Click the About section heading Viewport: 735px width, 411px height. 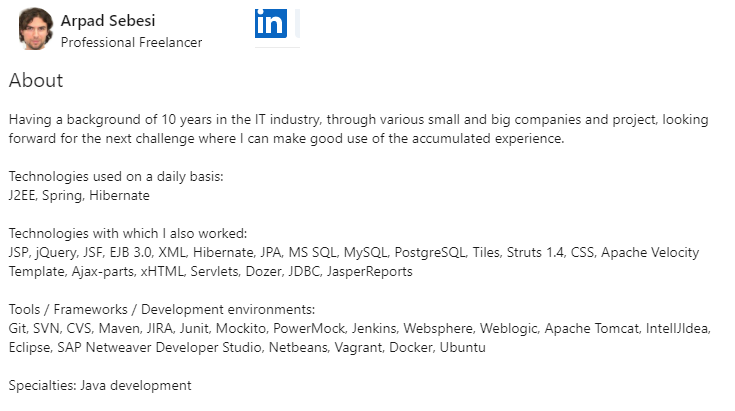click(36, 81)
